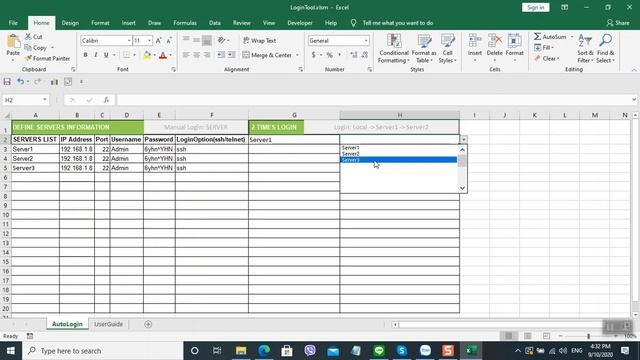
Task: Save workbook from quick access toolbar
Action: (x=7, y=82)
